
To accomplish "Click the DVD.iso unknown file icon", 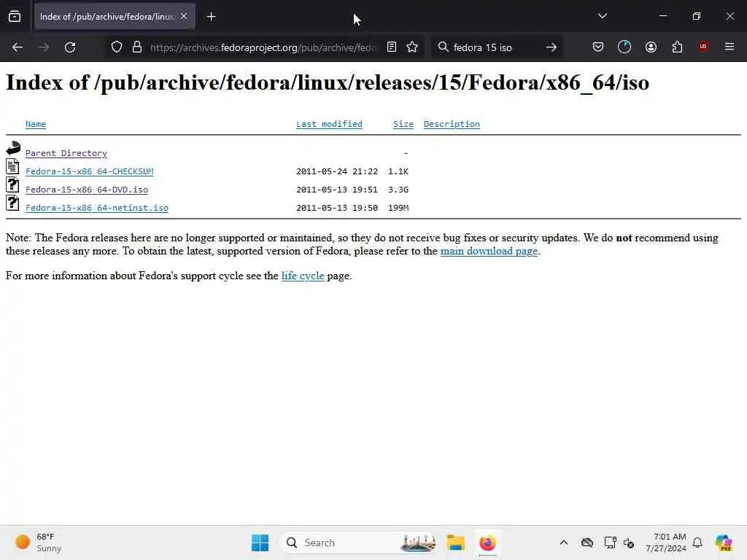I will [13, 184].
